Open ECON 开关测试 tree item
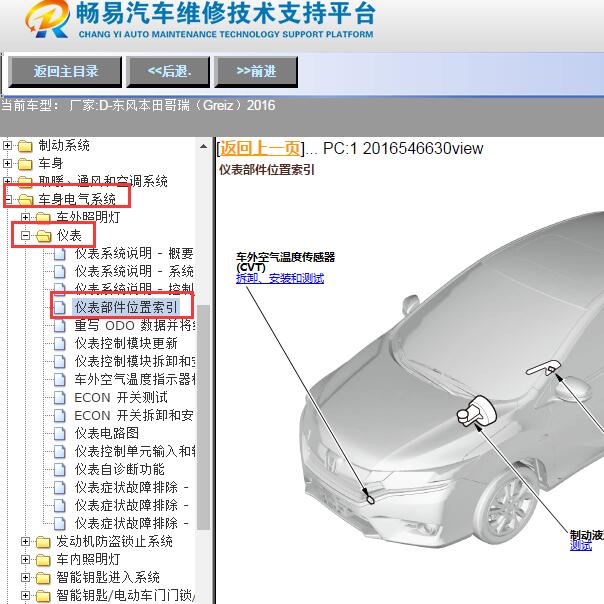This screenshot has height=604, width=604. [121, 398]
